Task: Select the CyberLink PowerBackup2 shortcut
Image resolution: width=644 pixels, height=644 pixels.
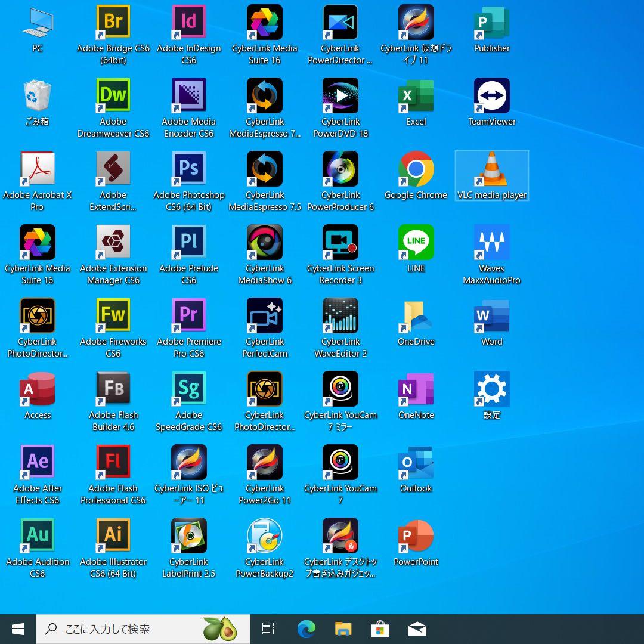Action: (265, 535)
